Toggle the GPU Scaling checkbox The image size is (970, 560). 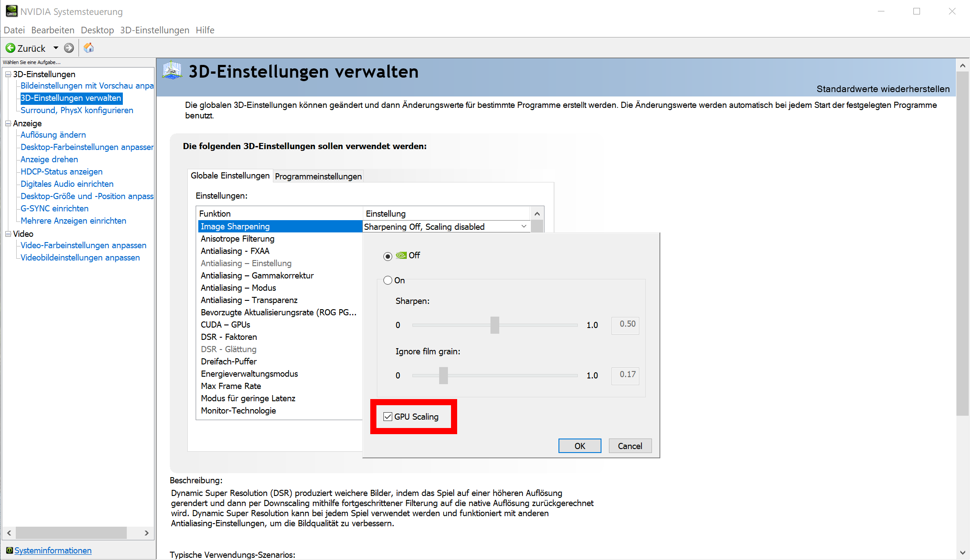388,417
